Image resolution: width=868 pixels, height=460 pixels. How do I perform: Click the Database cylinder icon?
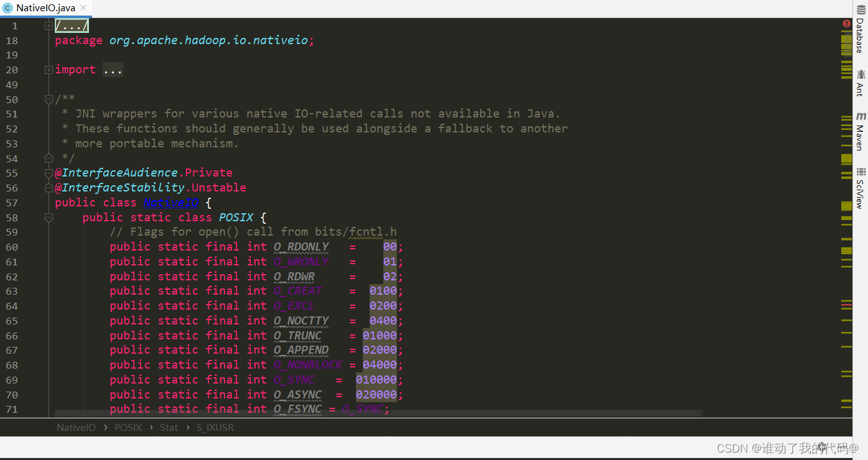pos(861,9)
